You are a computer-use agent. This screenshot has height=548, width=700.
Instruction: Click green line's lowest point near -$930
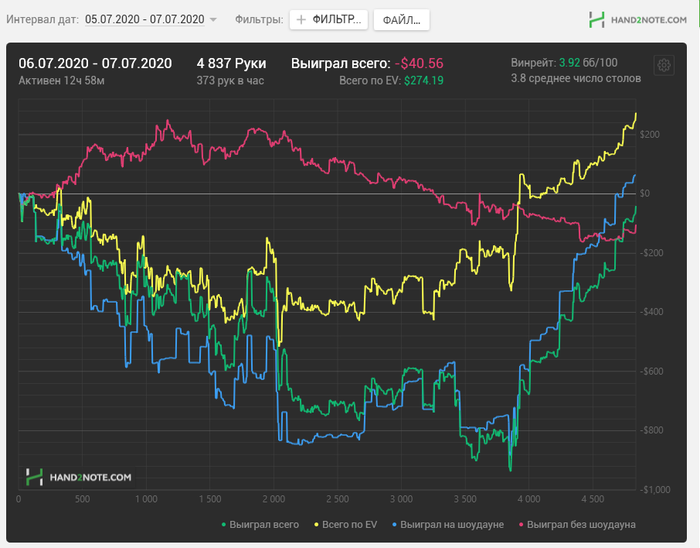(510, 470)
